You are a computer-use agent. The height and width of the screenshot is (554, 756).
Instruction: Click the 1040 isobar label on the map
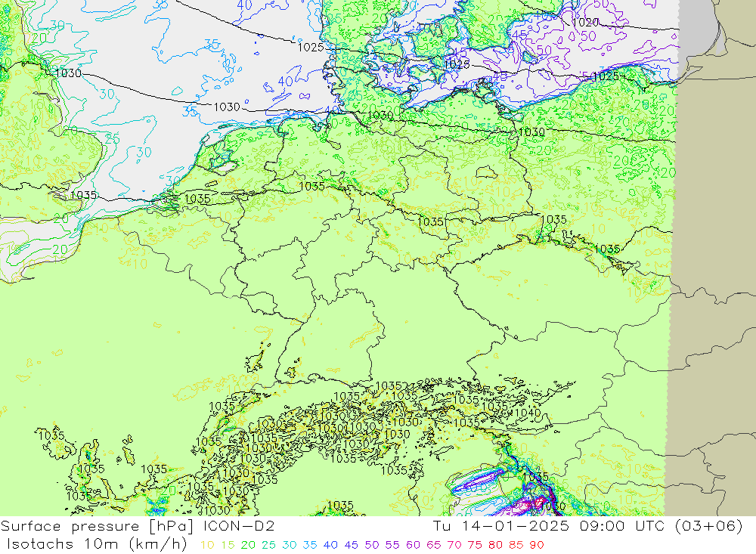pos(528,413)
